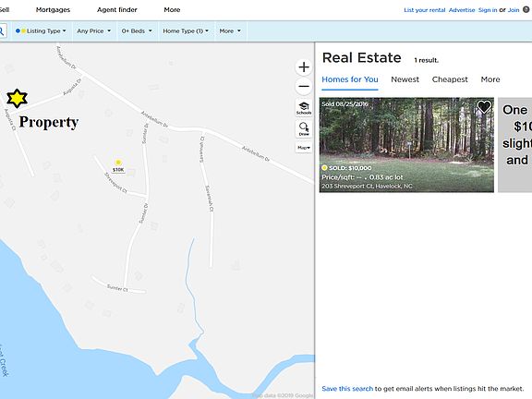Expand the 0+ Beds filter
This screenshot has height=399, width=532.
(137, 30)
